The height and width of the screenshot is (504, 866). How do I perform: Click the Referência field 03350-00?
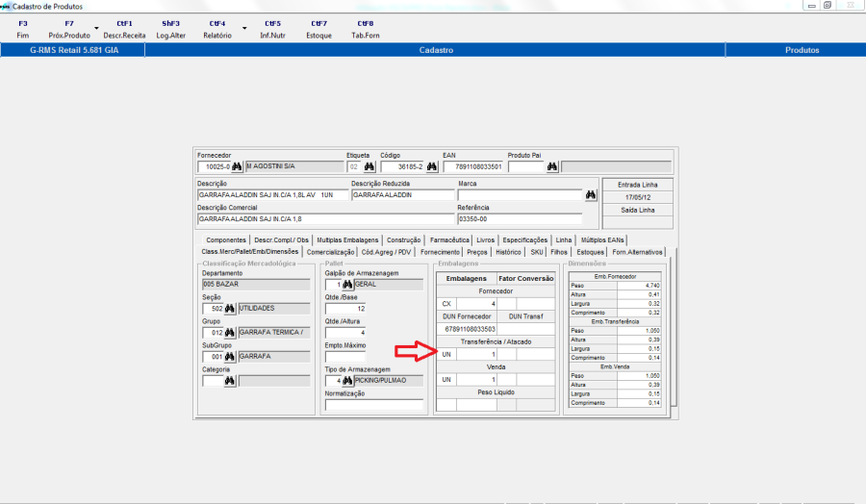(x=520, y=219)
